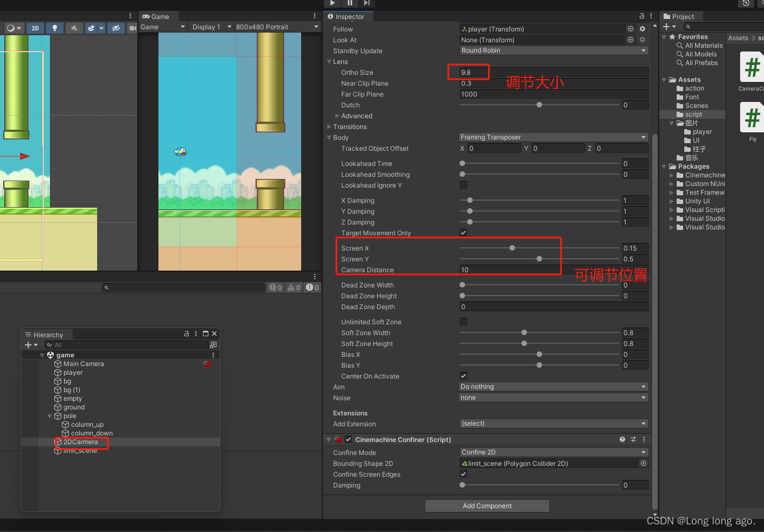This screenshot has width=764, height=532.
Task: Open object picker for Look At field
Action: pyautogui.click(x=631, y=40)
